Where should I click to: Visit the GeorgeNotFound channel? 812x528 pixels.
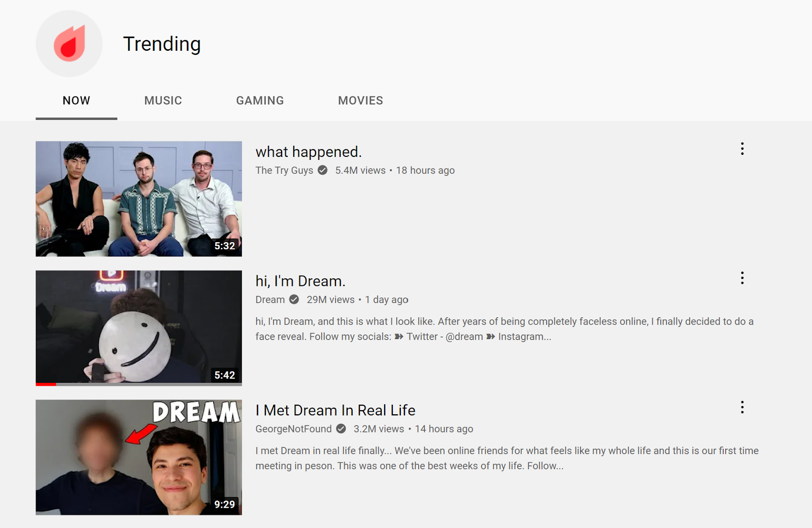293,429
